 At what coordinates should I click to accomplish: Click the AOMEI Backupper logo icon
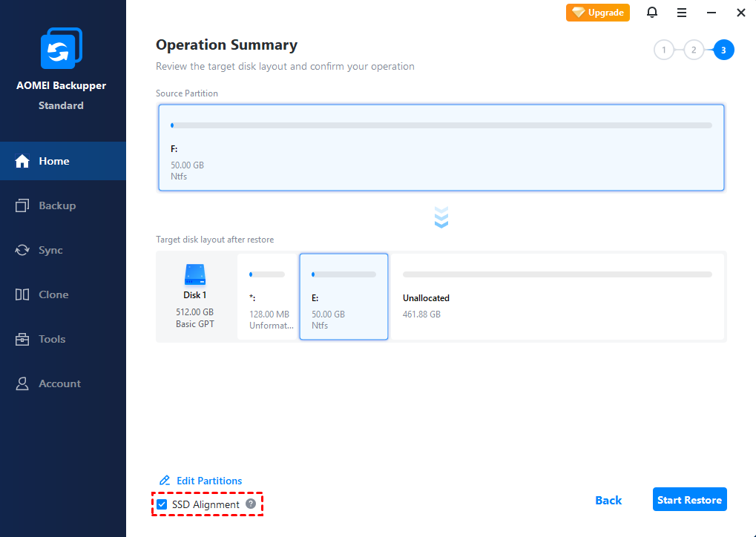(x=61, y=48)
